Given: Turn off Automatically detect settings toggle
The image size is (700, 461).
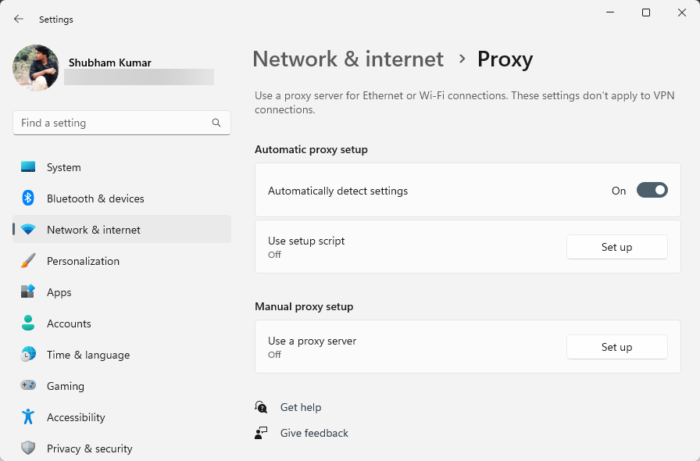Looking at the screenshot, I should pos(652,190).
